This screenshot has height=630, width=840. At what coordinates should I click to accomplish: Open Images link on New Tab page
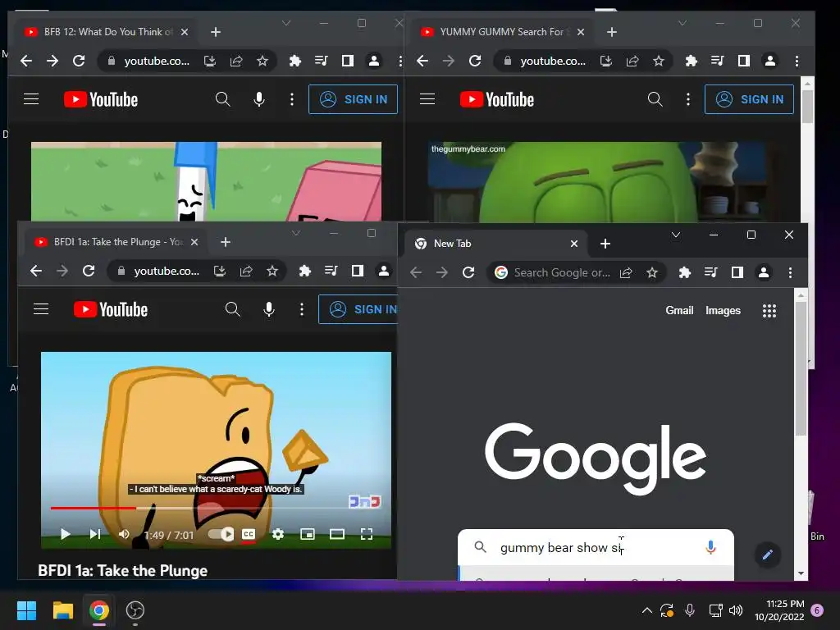click(x=723, y=310)
